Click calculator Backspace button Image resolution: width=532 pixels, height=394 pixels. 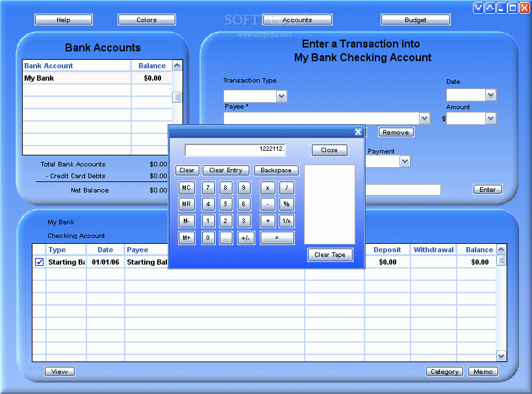[x=276, y=170]
